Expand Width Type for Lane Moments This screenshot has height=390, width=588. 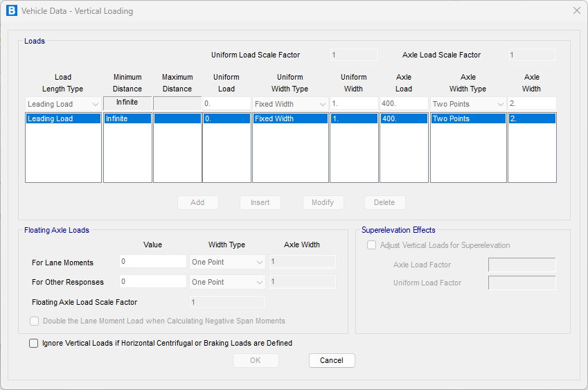(227, 262)
